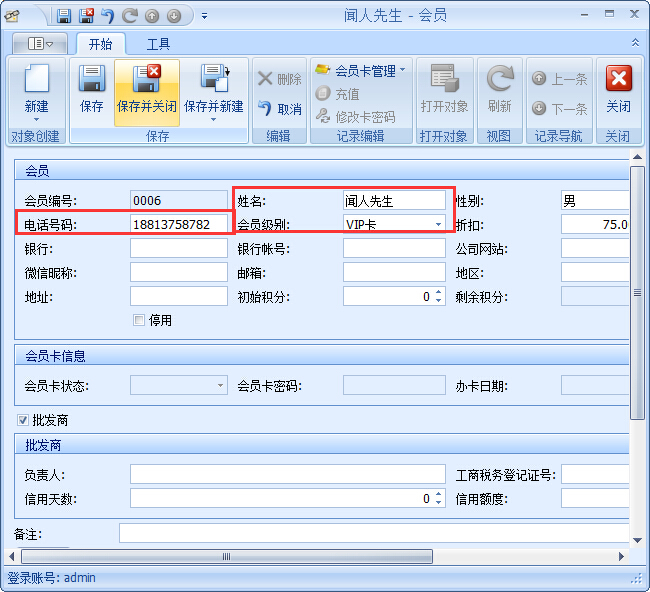
Task: Click the horizontal scrollbar left arrow
Action: [12, 556]
